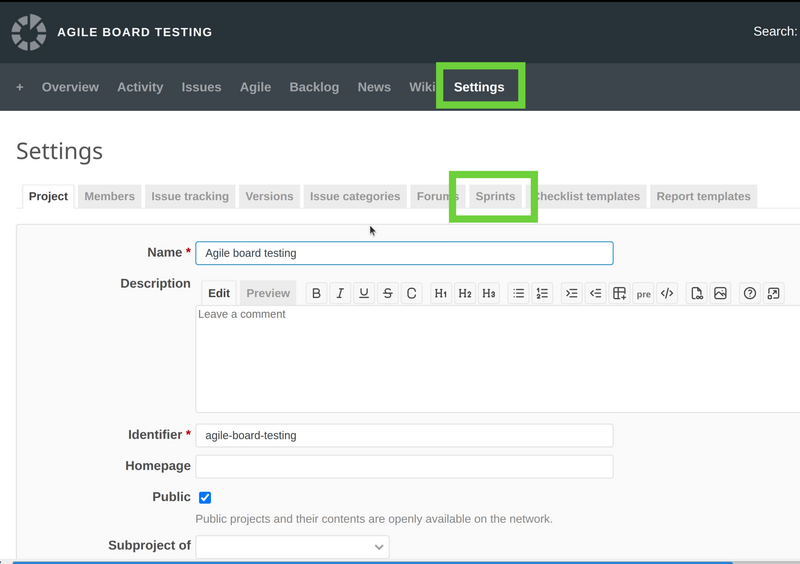Screen dimensions: 800x564
Task: Insert an unordered bullet list
Action: pyautogui.click(x=518, y=293)
